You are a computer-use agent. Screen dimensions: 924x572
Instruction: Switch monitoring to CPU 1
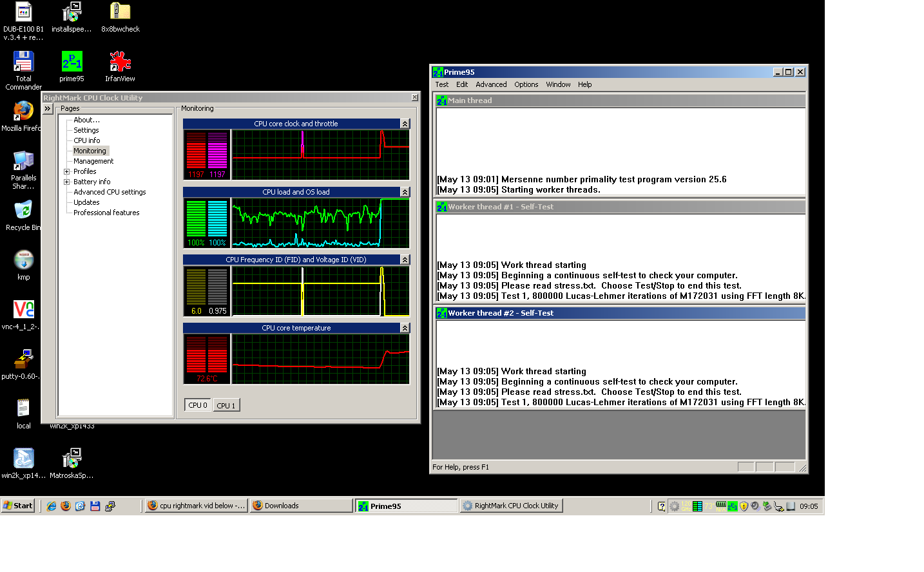(x=226, y=405)
